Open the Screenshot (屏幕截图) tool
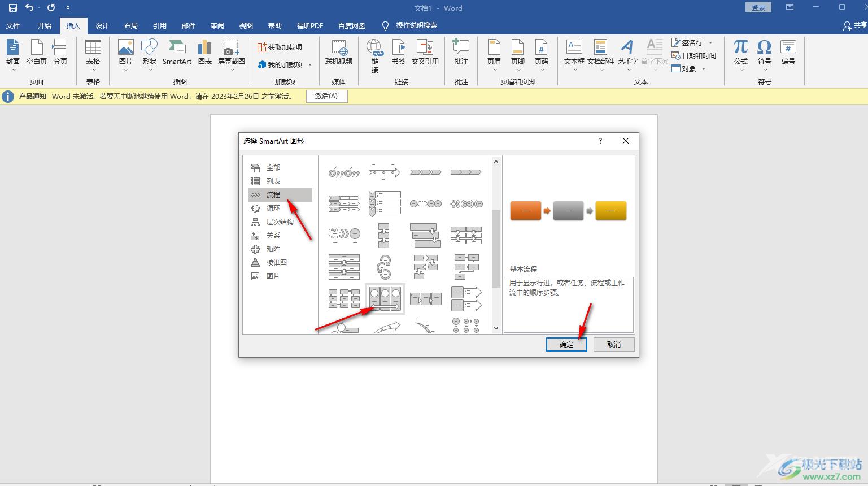Screen dimensions: 868x486 pyautogui.click(x=232, y=55)
